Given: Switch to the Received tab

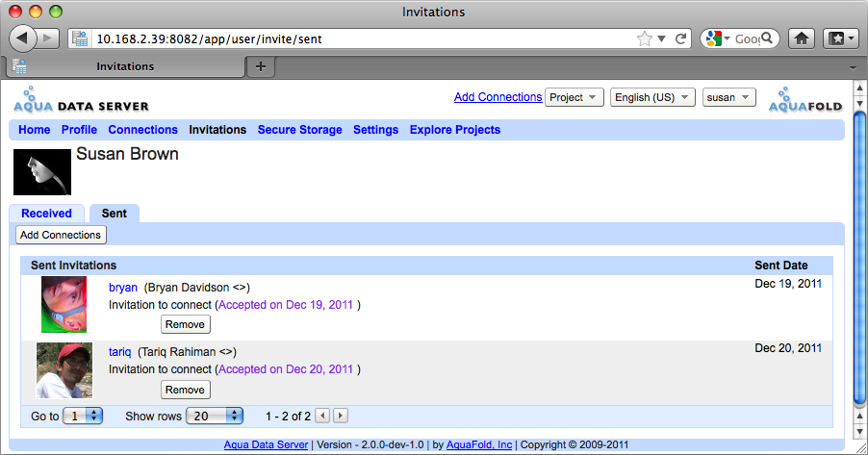Looking at the screenshot, I should point(46,214).
